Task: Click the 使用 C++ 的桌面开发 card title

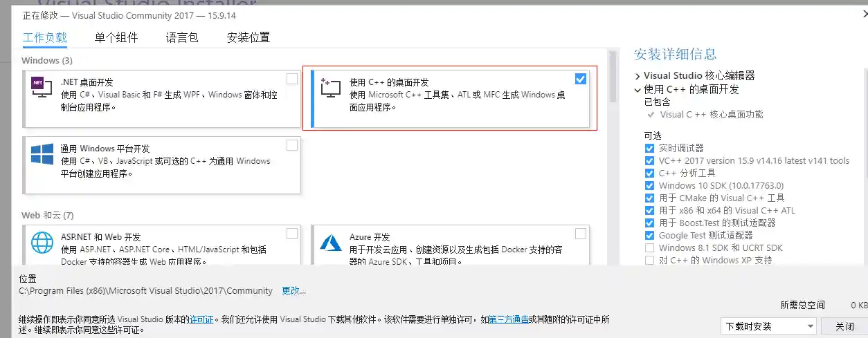Action: [x=389, y=82]
